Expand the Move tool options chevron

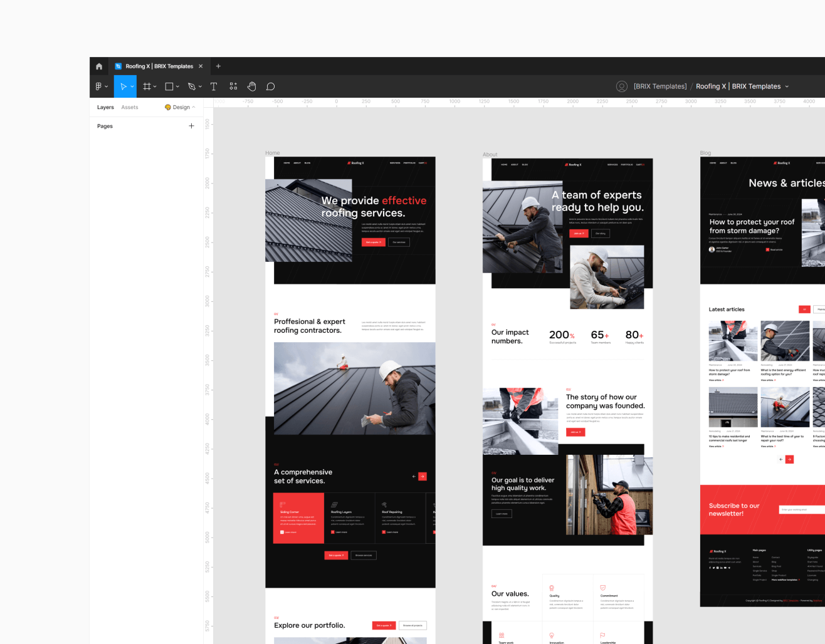click(x=132, y=86)
